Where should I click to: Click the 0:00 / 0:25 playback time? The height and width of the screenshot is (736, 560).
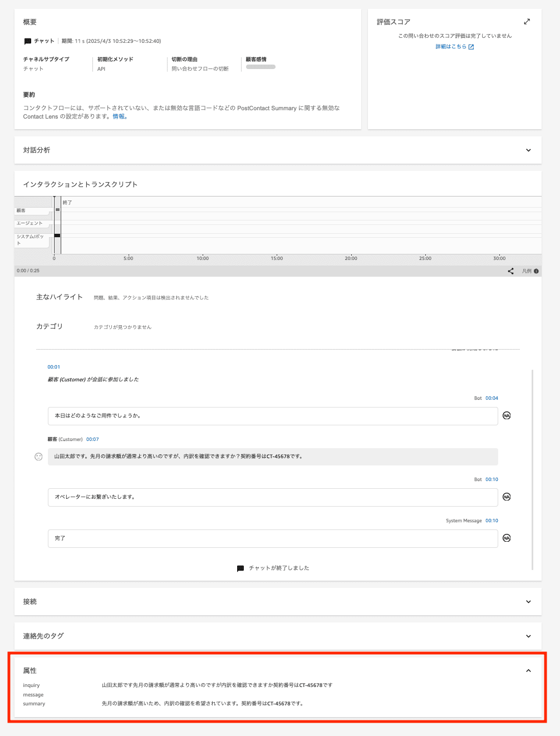28,271
